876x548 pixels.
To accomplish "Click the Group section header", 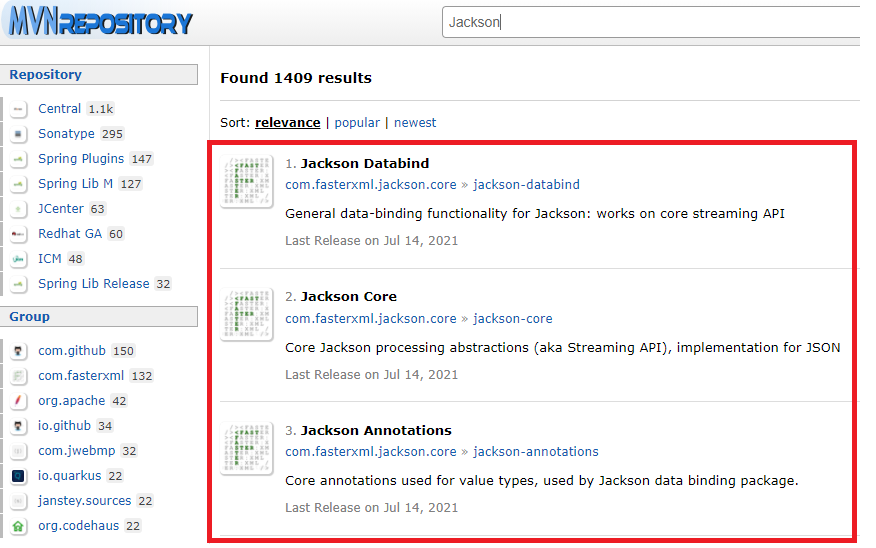I will tap(99, 317).
